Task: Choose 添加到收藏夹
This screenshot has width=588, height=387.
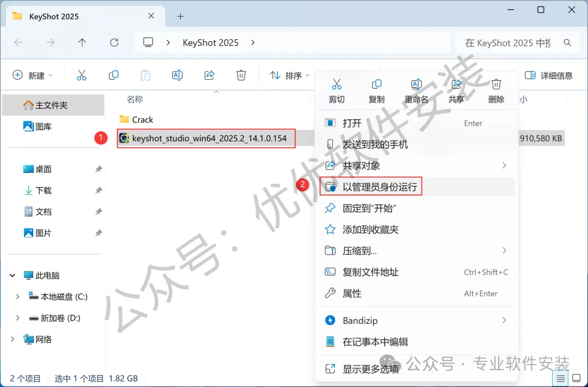Action: 416,229
